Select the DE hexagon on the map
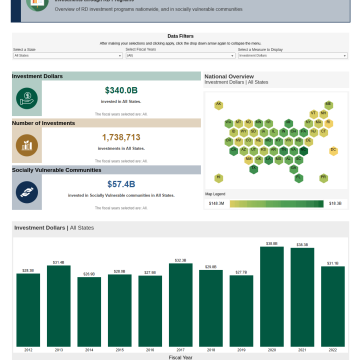The height and width of the screenshot is (360, 360). tap(309, 142)
